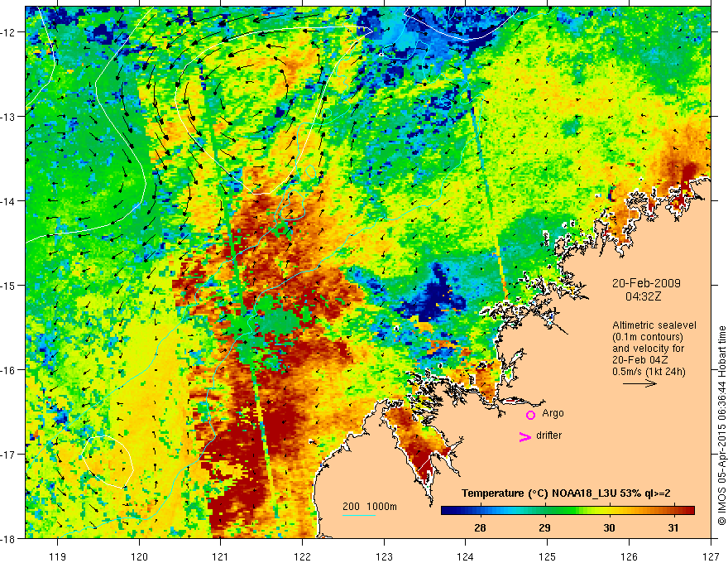Click the 'Altimetric sealevel' legend text
This screenshot has height=563, width=728.
[x=654, y=325]
